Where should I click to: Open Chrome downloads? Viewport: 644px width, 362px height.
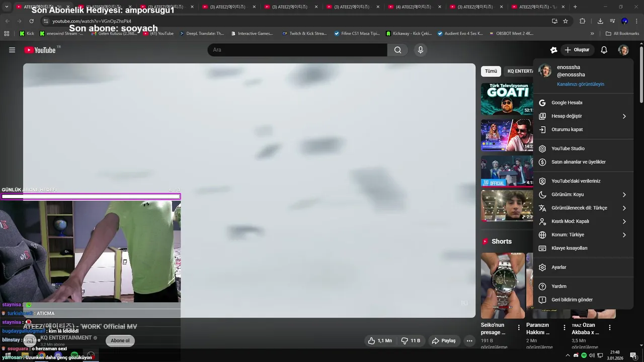click(x=600, y=21)
